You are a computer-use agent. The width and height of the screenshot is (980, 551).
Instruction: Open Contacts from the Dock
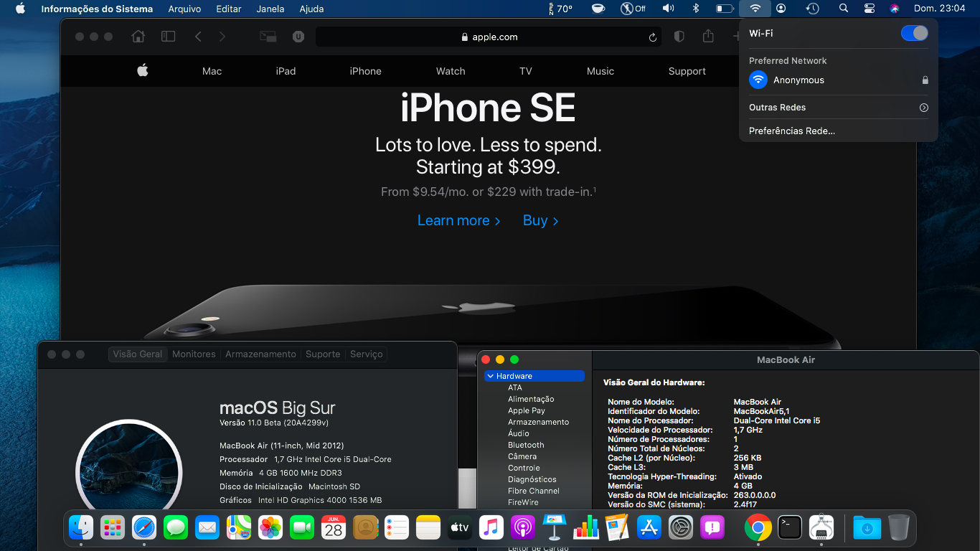point(365,528)
